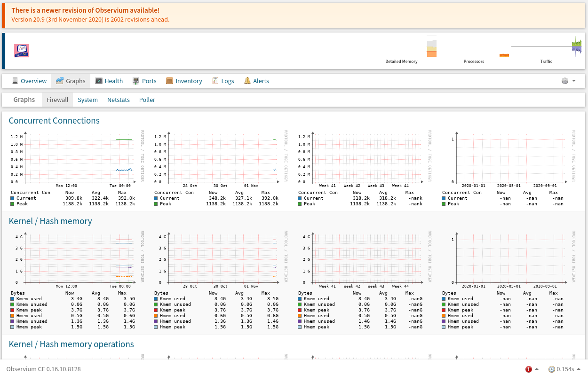588x374 pixels.
Task: Click the device OS icon in the header
Action: 22,51
